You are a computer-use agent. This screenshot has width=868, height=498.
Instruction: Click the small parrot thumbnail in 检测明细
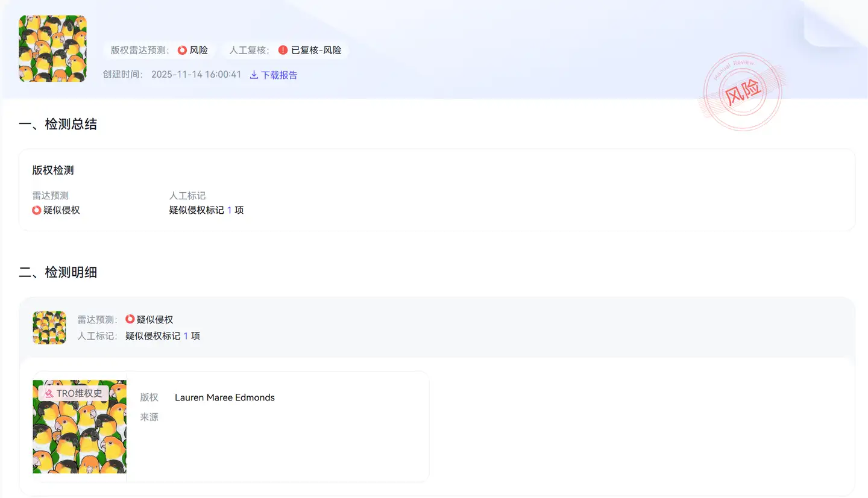coord(49,328)
